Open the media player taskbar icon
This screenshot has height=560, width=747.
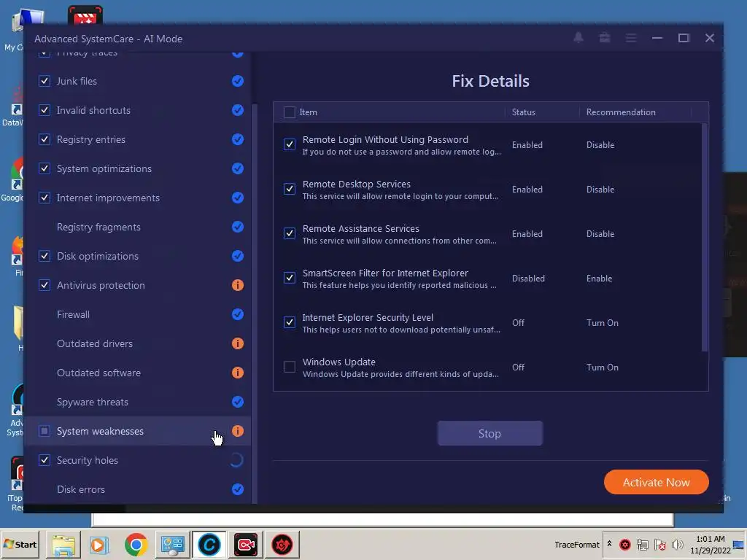99,544
